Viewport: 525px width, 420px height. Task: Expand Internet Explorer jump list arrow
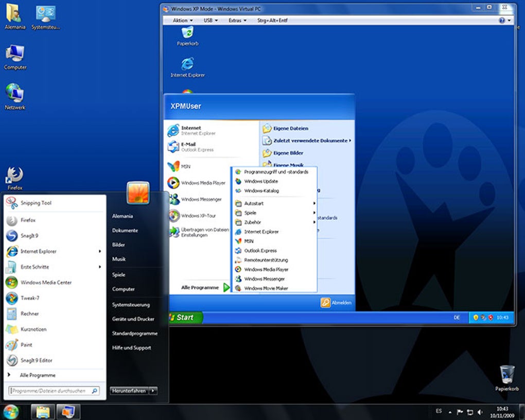100,252
